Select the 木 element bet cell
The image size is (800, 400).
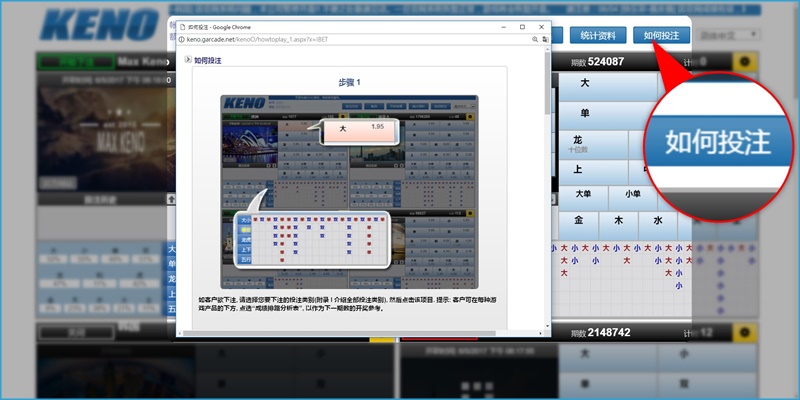pos(618,226)
